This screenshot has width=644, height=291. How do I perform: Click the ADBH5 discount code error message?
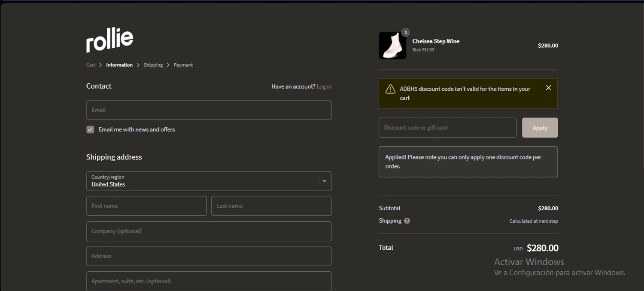coord(465,93)
